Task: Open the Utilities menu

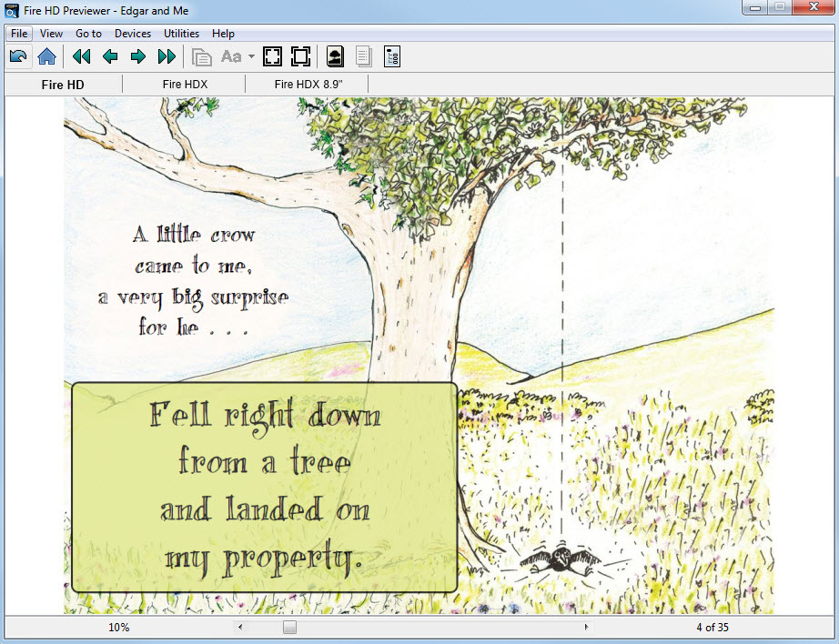Action: pos(181,34)
